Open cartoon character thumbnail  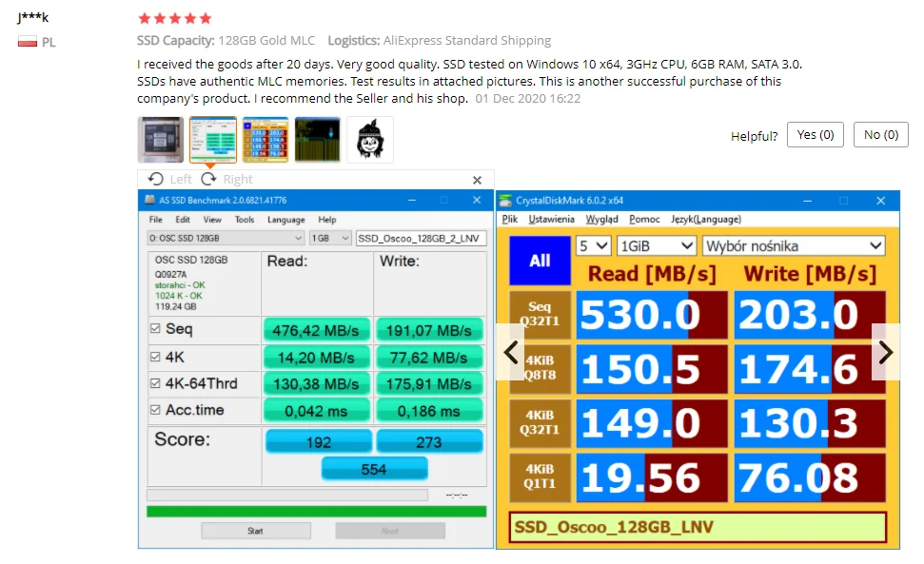(370, 140)
